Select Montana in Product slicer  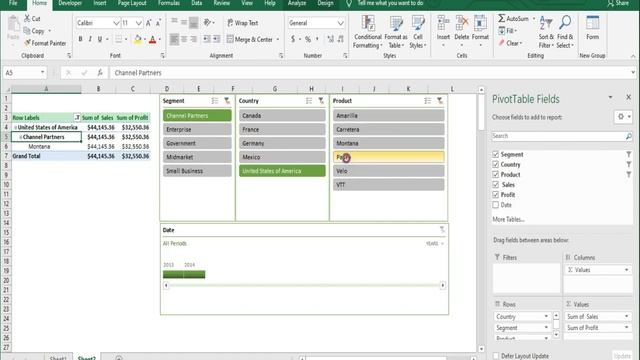click(x=389, y=143)
